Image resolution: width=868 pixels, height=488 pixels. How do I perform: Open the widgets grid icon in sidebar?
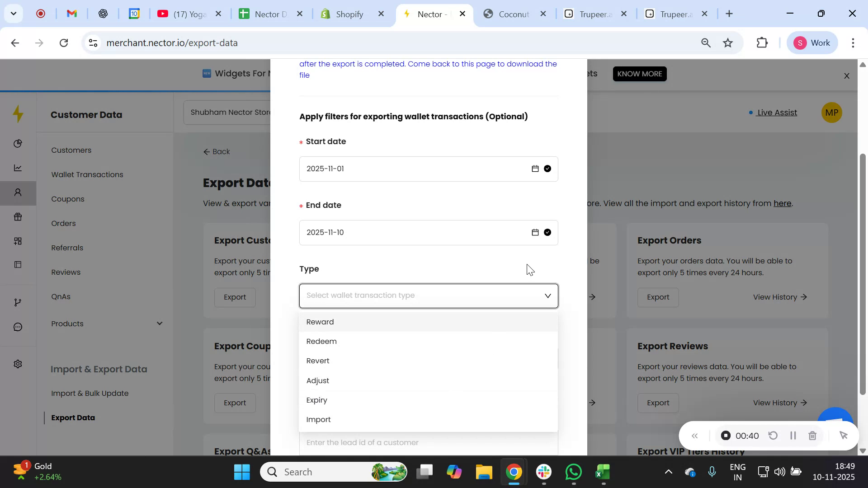18,241
